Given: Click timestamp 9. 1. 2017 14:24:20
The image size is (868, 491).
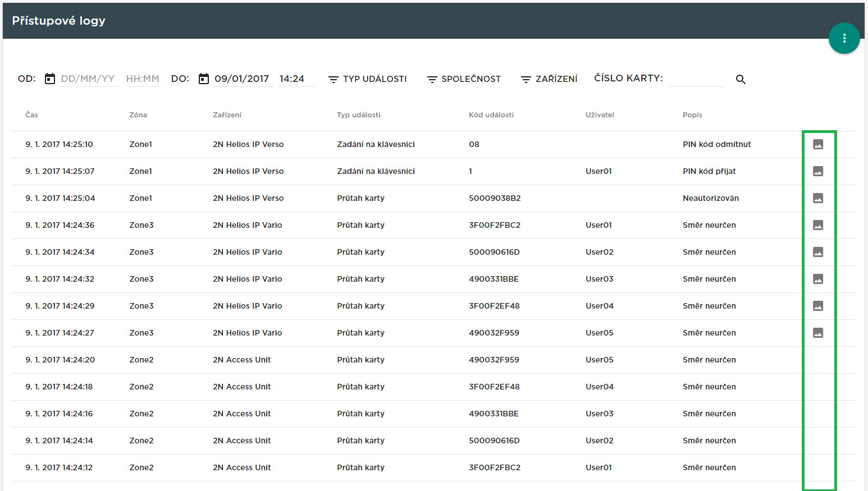Looking at the screenshot, I should pos(60,360).
